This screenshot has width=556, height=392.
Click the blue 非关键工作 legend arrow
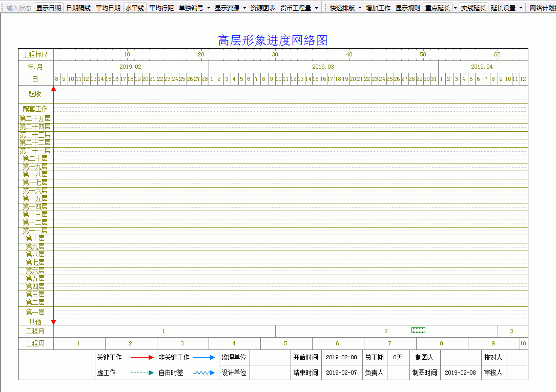pos(204,357)
